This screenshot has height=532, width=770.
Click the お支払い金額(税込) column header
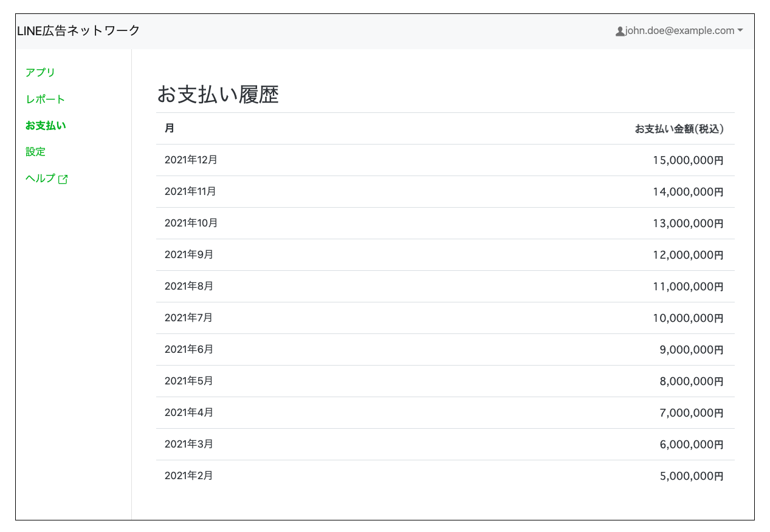click(x=679, y=129)
